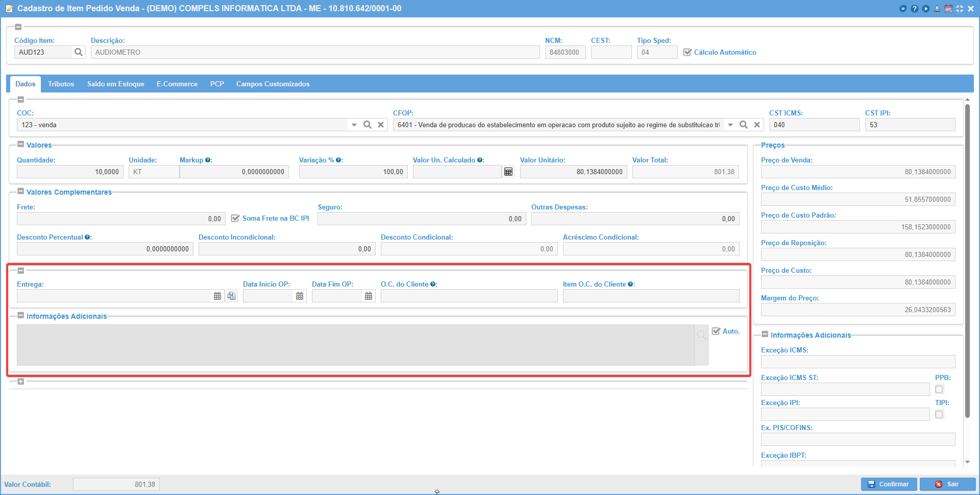
Task: Clear the CFOP field with the X
Action: point(757,125)
